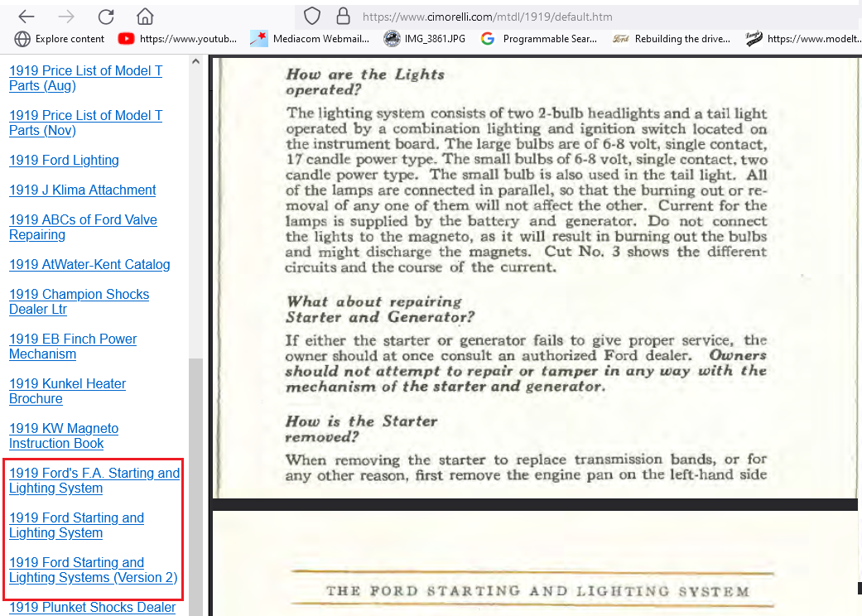Open 1919 Kunkel Heater Brochure link
This screenshot has width=862, height=616.
(67, 392)
